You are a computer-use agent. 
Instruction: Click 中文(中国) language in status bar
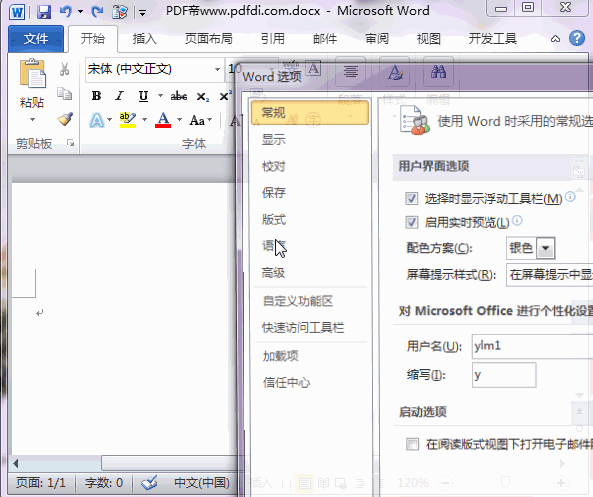coord(202,483)
